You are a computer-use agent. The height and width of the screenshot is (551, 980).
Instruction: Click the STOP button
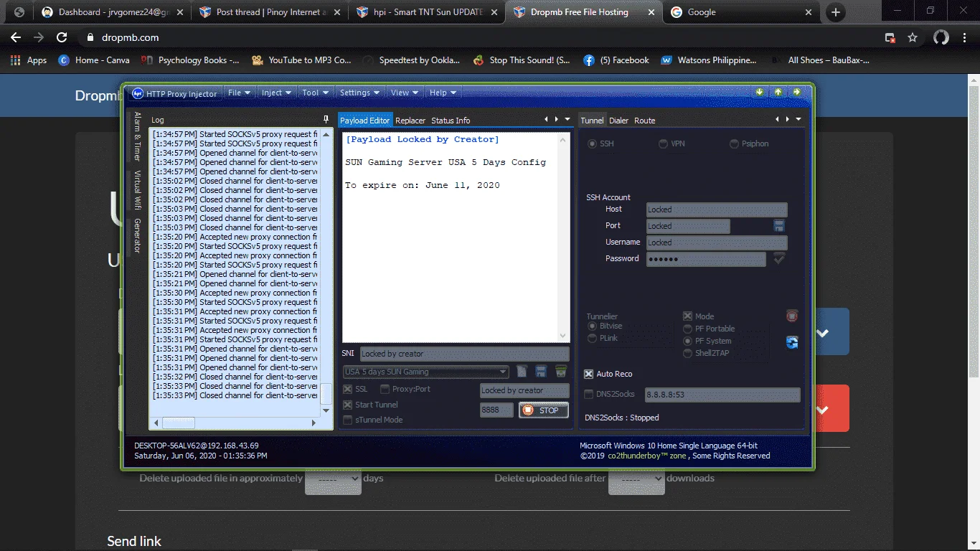coord(543,410)
